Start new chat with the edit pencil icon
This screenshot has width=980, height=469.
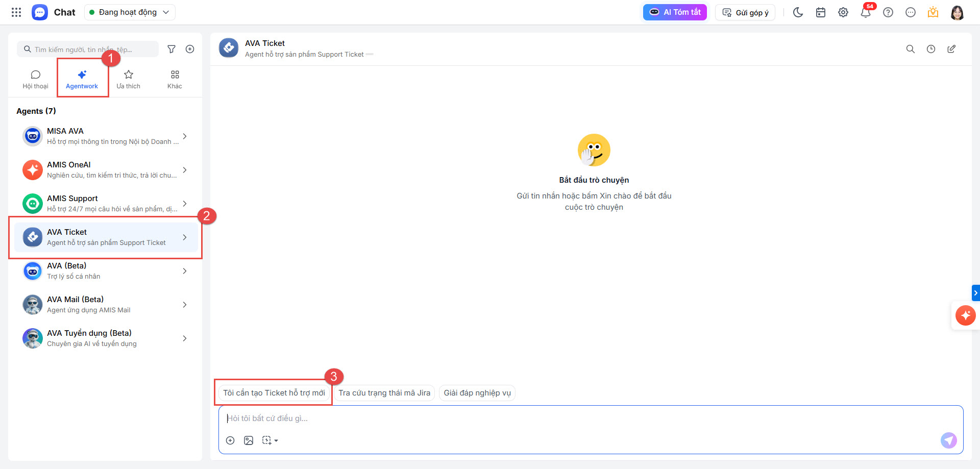pyautogui.click(x=951, y=49)
